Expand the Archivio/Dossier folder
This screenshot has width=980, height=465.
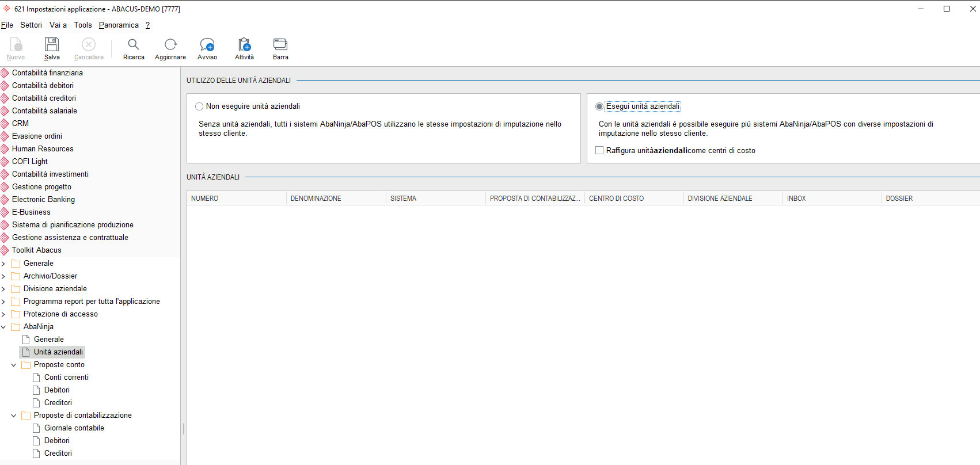(3, 276)
